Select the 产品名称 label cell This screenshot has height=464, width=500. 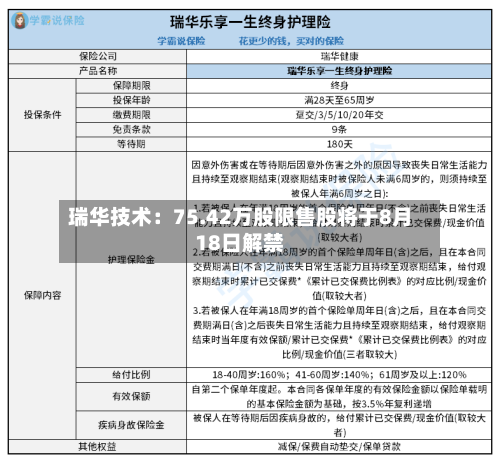[98, 71]
